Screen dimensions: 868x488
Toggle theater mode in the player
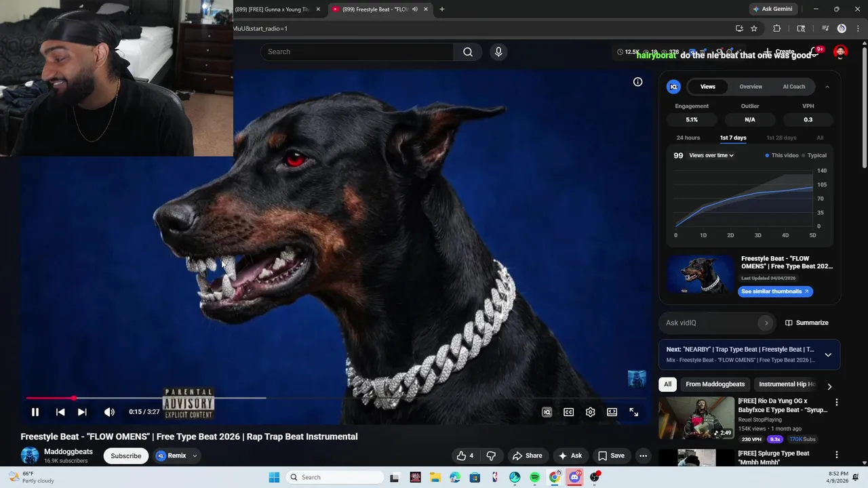tap(612, 412)
